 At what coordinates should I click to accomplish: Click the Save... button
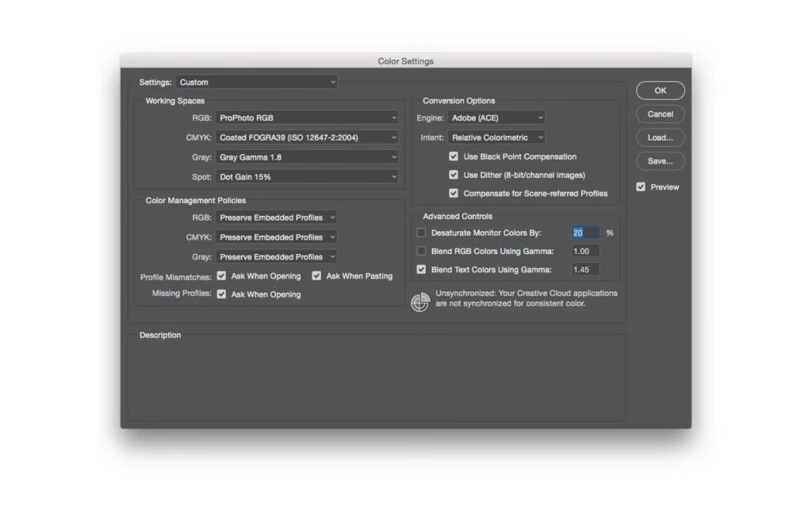point(660,161)
